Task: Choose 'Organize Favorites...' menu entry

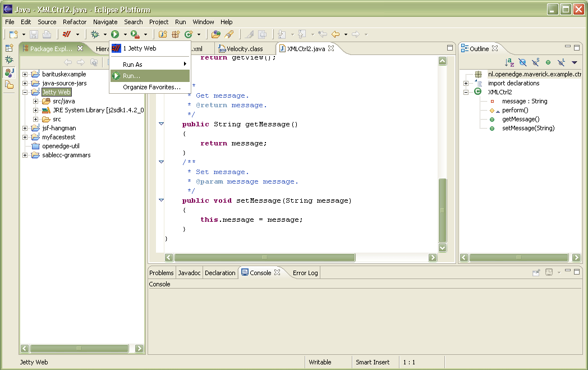Action: (151, 87)
